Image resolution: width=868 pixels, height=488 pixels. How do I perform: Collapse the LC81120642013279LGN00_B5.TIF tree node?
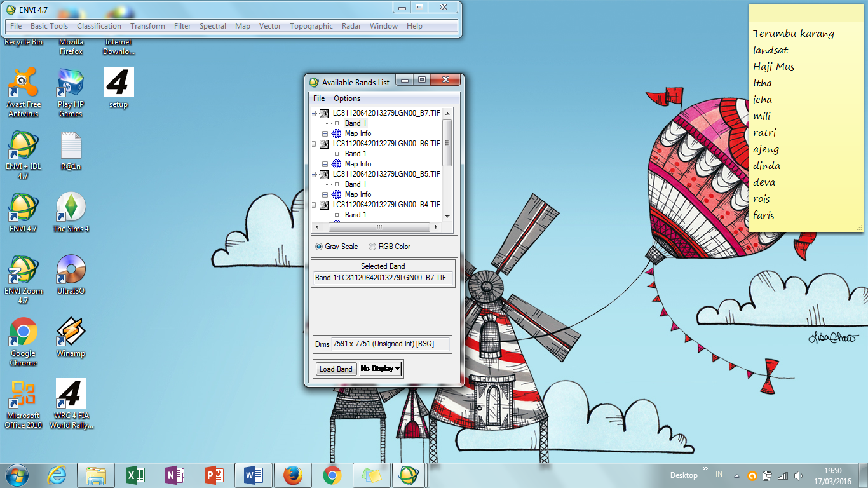(314, 174)
